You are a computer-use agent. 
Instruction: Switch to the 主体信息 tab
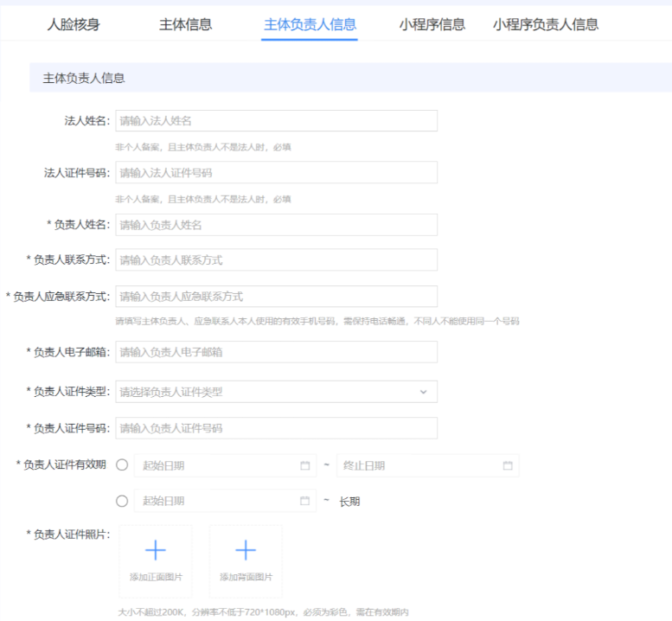click(x=185, y=25)
